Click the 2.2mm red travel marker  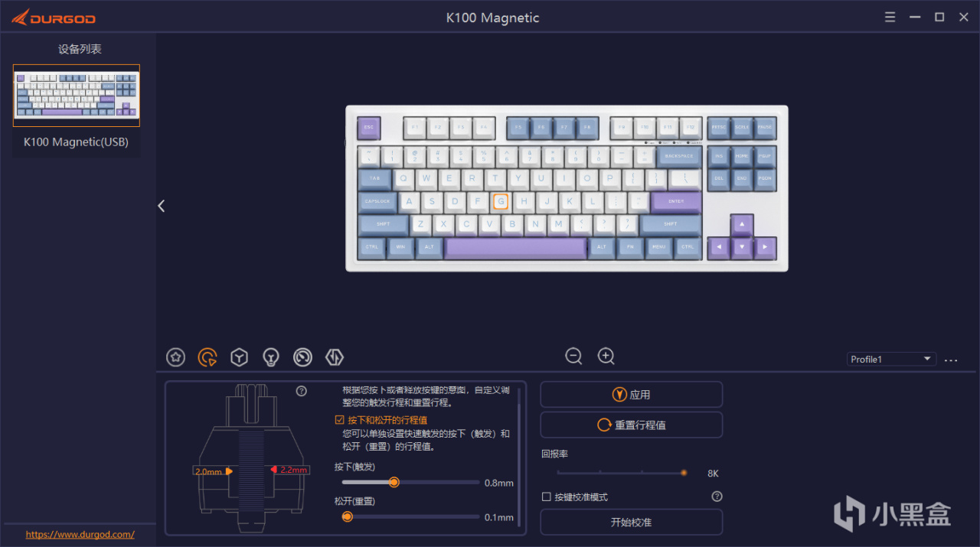pyautogui.click(x=289, y=470)
